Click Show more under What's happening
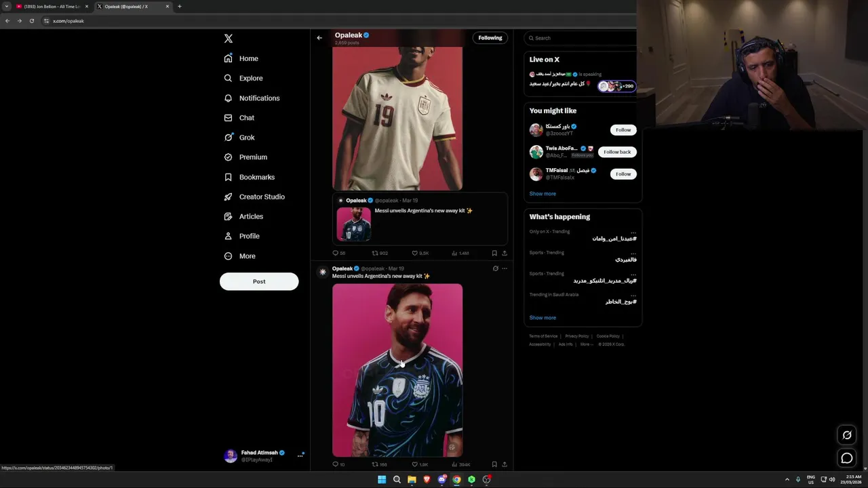Viewport: 868px width, 488px height. [x=542, y=318]
